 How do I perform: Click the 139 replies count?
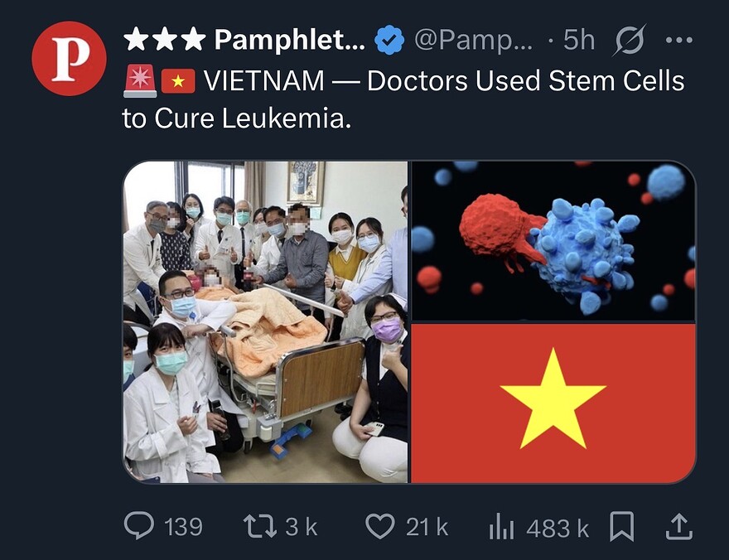click(x=183, y=527)
